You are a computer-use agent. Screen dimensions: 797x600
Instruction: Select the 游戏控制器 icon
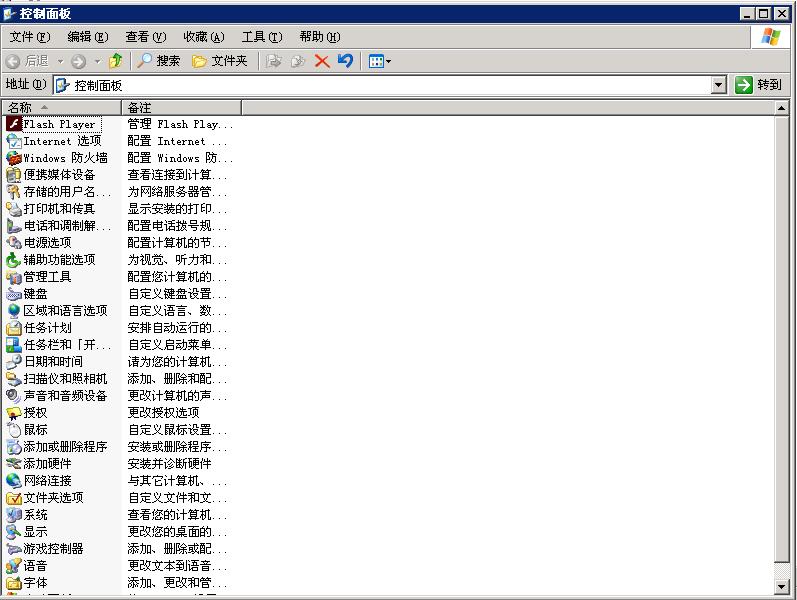[x=14, y=549]
